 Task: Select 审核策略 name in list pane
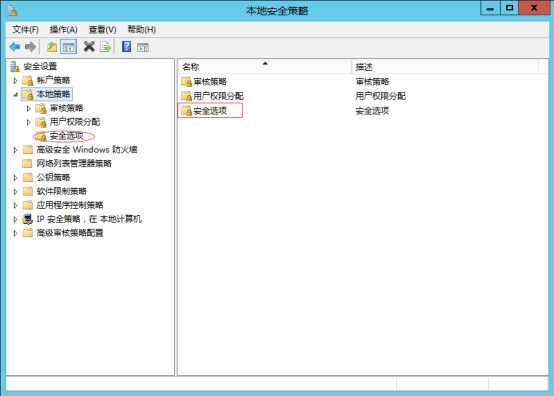click(210, 82)
